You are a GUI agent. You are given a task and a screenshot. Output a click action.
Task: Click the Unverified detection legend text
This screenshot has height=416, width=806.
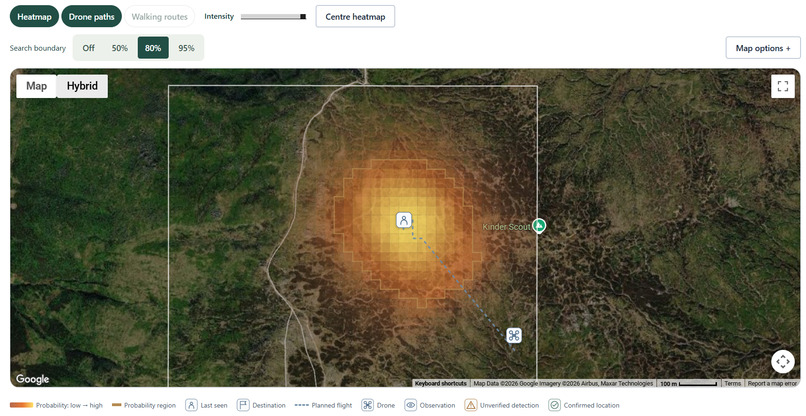tap(509, 405)
